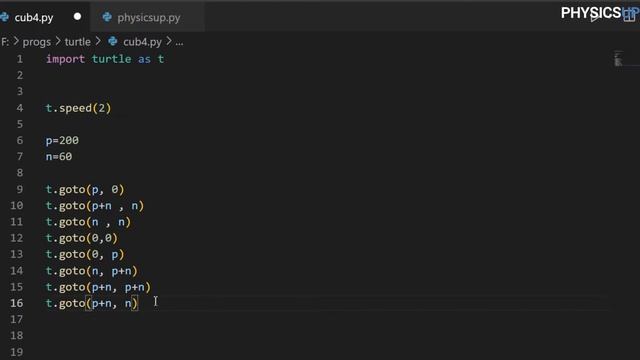Click on t.goto(p+n, p+n) line
The image size is (640, 360).
98,287
